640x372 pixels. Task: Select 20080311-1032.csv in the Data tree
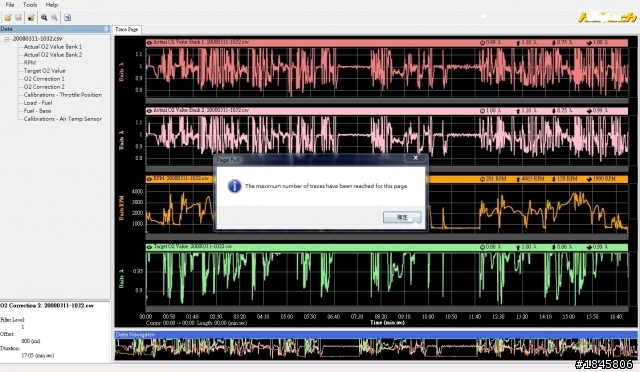point(38,39)
